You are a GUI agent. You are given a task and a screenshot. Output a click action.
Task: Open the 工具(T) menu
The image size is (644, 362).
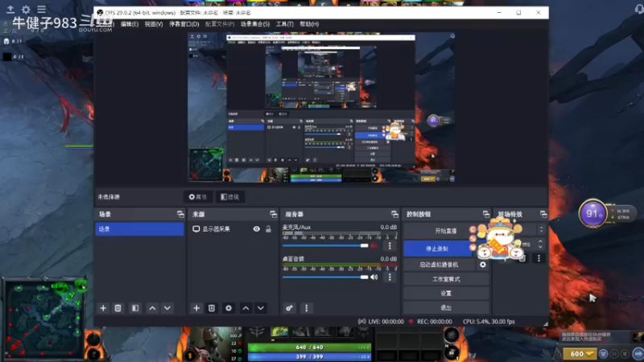(x=285, y=24)
